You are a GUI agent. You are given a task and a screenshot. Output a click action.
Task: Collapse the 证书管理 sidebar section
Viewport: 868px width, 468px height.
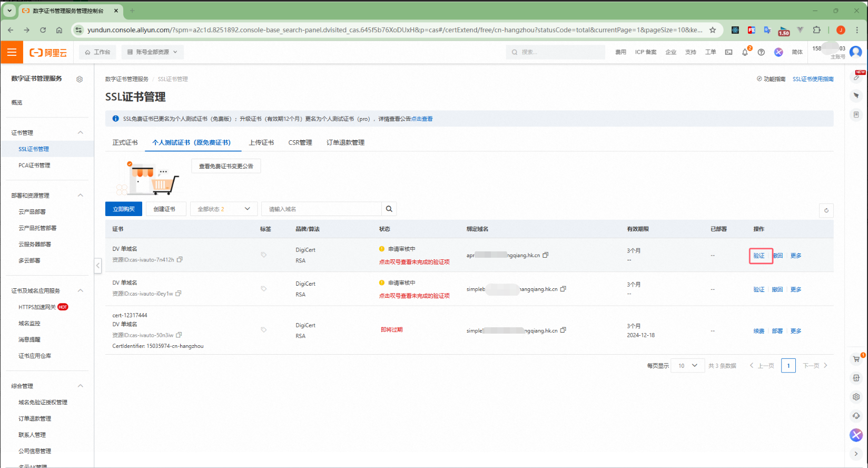coord(81,132)
